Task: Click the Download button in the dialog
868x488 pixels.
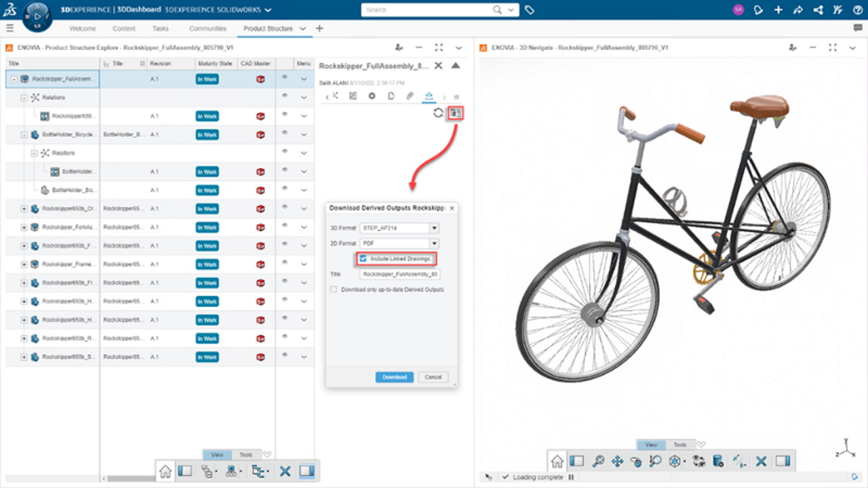Action: (394, 377)
